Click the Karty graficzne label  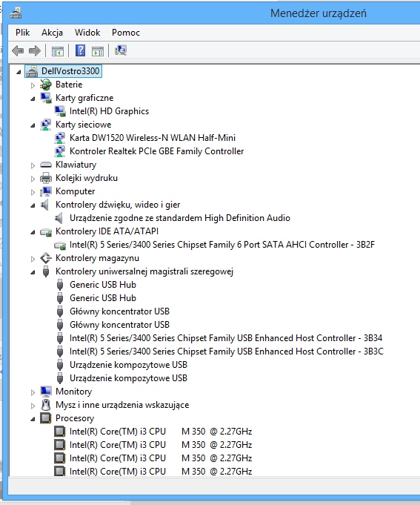click(x=84, y=98)
